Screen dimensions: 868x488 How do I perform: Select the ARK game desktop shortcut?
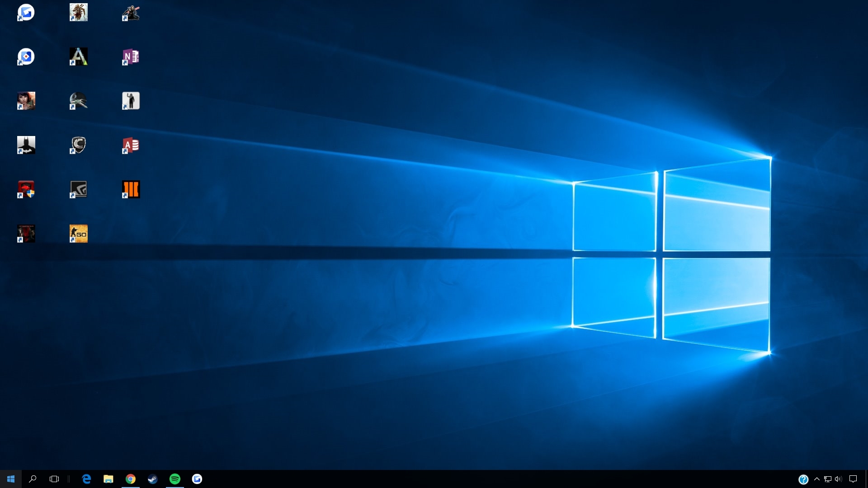(x=79, y=57)
